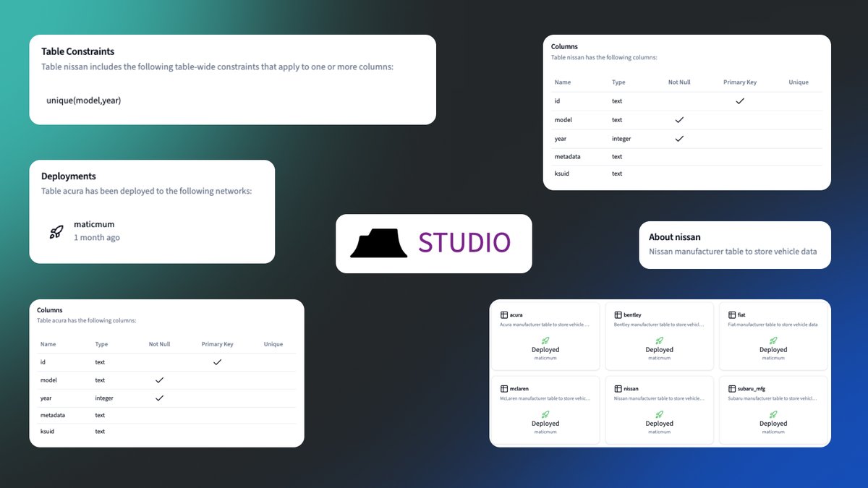Click the green rocket icon in the nissan card
868x488 pixels.
click(659, 414)
